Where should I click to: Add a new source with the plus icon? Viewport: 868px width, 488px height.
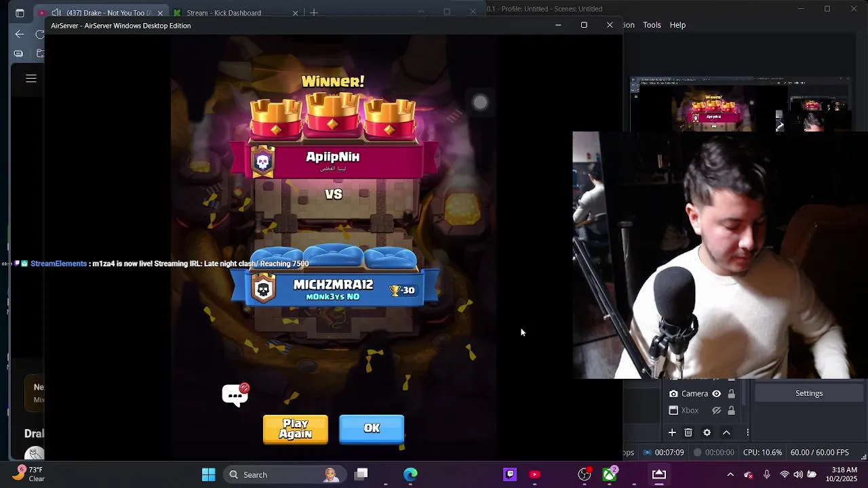tap(672, 432)
